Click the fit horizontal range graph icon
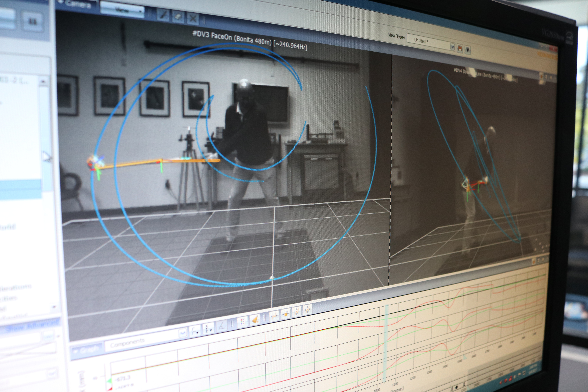Screen dimensions: 588x392 [274, 316]
